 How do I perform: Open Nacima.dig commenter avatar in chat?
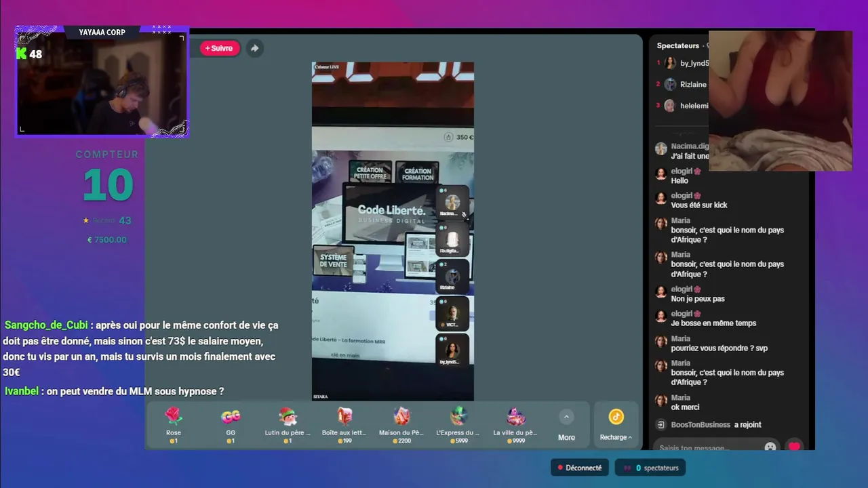(661, 148)
